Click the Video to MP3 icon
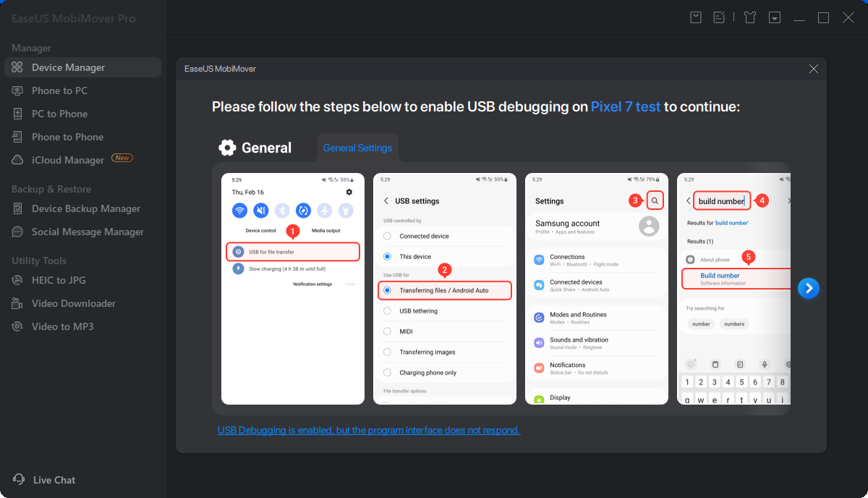This screenshot has height=498, width=868. 17,326
